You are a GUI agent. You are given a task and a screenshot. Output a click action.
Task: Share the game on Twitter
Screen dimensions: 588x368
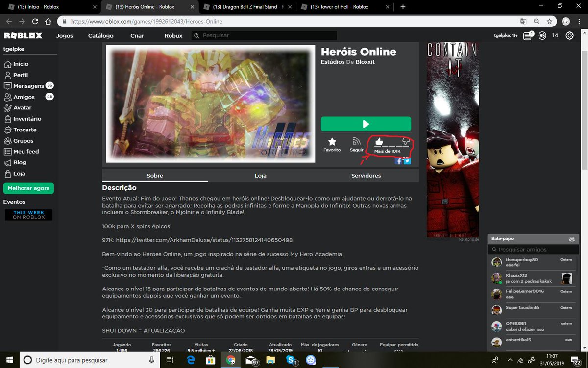tap(407, 161)
